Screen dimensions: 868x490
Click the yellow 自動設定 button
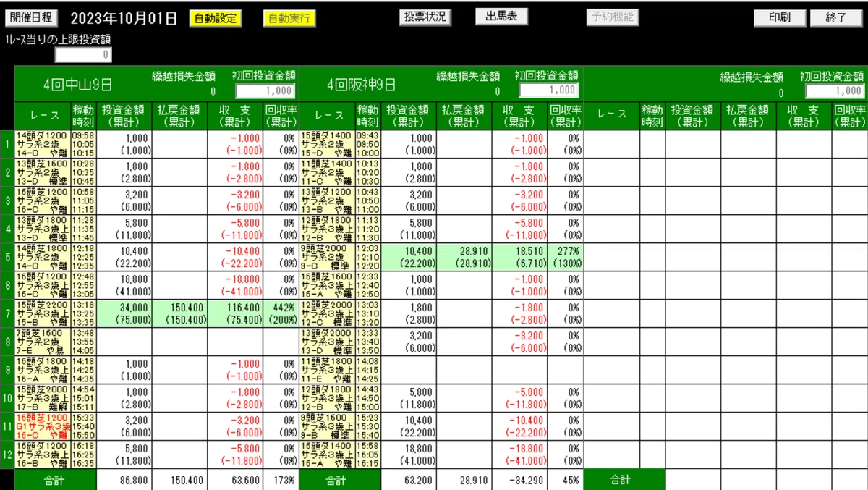pos(216,19)
